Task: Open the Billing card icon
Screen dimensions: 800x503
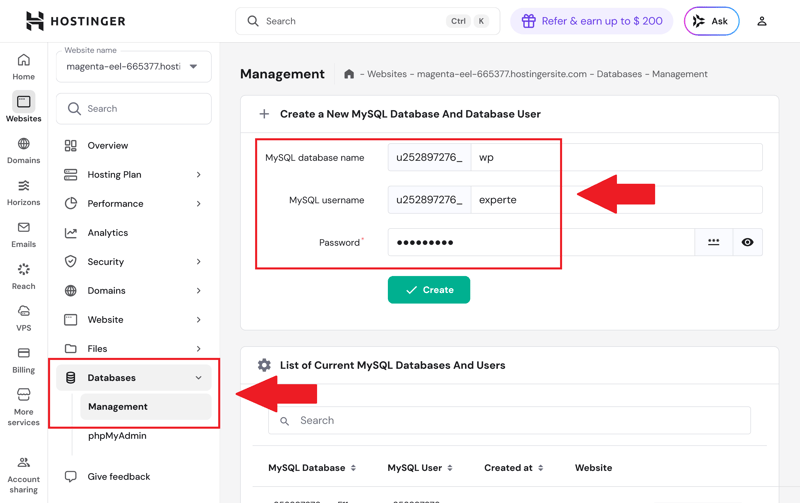Action: point(23,354)
